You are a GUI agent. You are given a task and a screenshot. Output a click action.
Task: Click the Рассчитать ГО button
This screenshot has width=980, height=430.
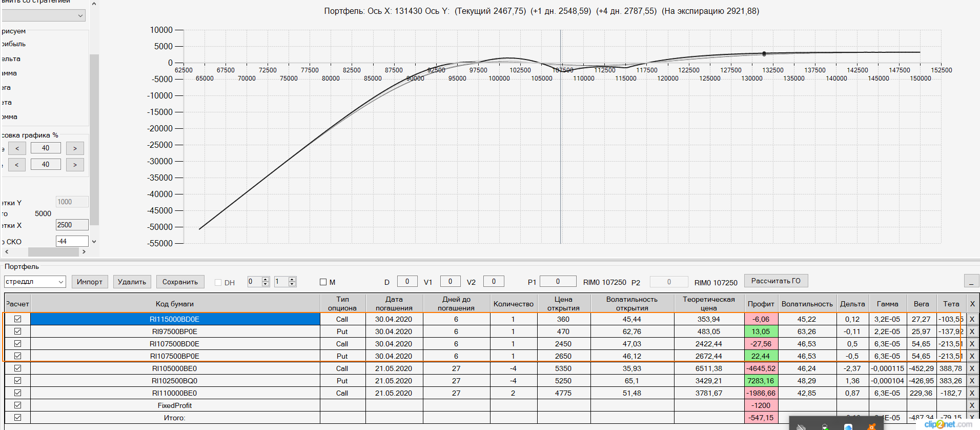(x=776, y=281)
